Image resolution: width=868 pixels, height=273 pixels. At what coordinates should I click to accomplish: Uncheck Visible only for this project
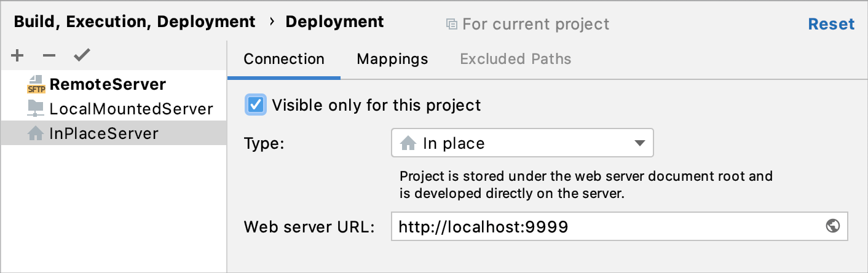click(x=256, y=105)
